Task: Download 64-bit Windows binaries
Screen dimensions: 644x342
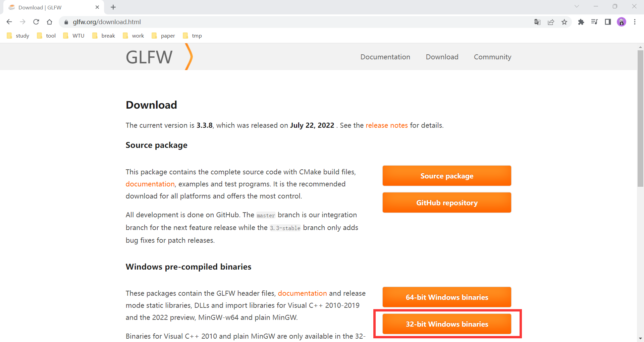Action: pyautogui.click(x=447, y=297)
